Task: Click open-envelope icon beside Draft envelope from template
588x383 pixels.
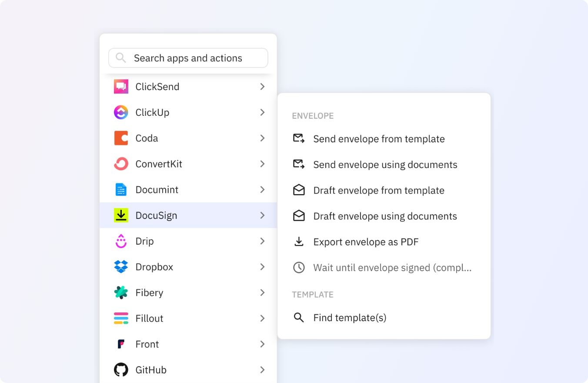Action: (299, 190)
